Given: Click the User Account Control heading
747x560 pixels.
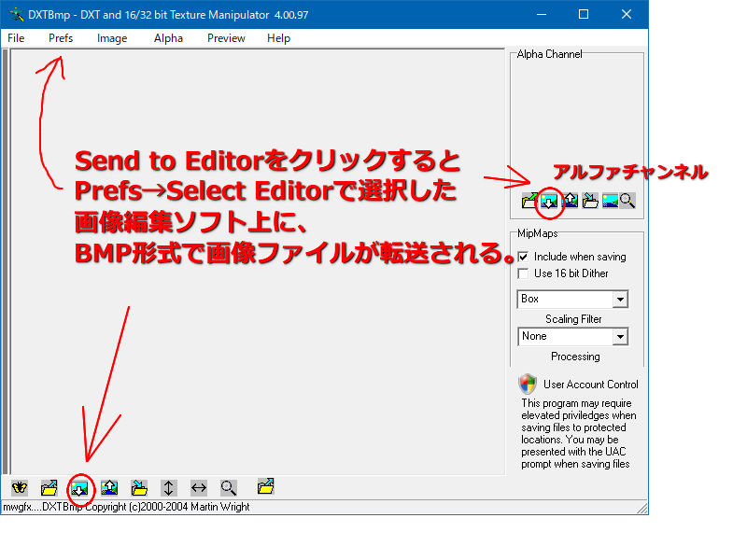Looking at the screenshot, I should point(591,385).
